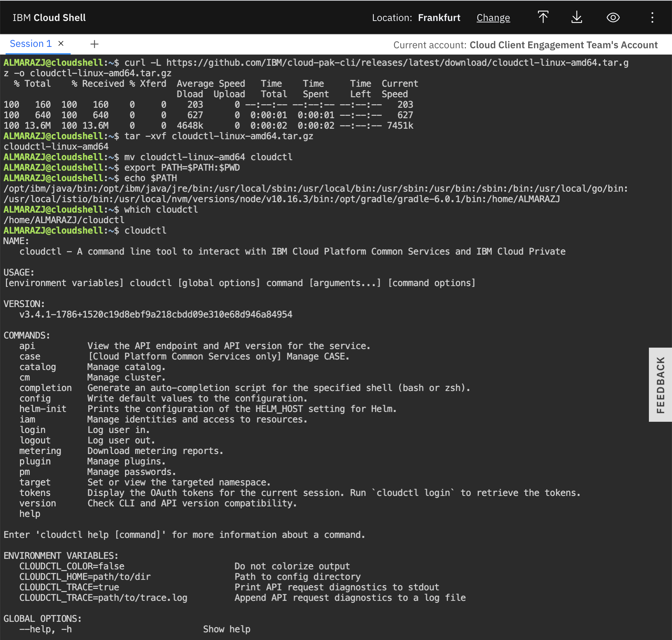Click the ENVIRONMENT VARIABLES: heading
The height and width of the screenshot is (640, 672).
tap(61, 556)
